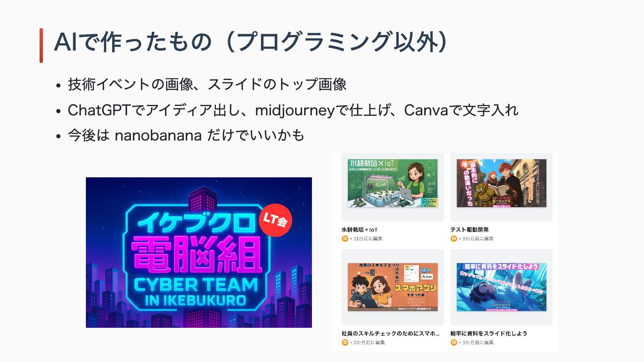The height and width of the screenshot is (362, 644).
Task: Click the avatar icon under 社員のスキルチェック card
Action: point(345,343)
